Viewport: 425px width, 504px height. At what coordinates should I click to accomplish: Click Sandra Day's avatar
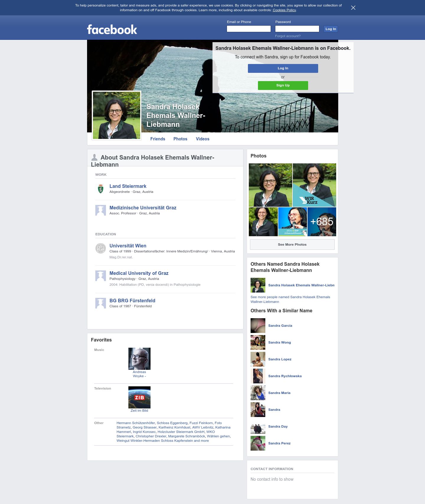[258, 426]
